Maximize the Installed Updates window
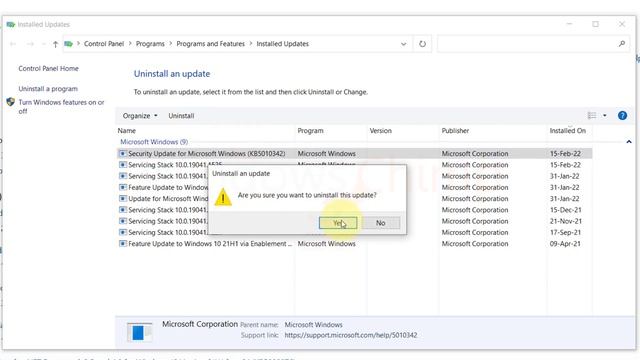The image size is (640, 360). 596,24
